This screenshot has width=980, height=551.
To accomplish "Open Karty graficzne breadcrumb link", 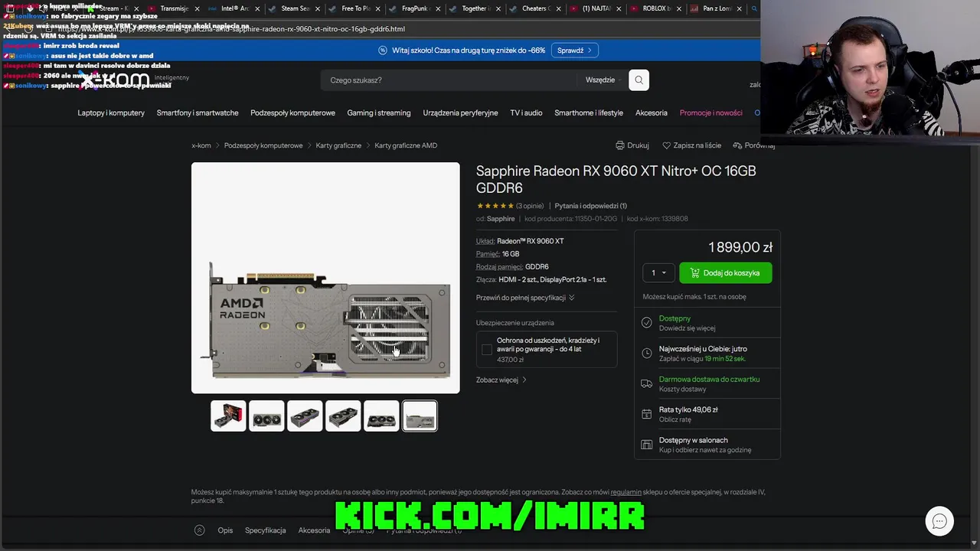I will 338,145.
